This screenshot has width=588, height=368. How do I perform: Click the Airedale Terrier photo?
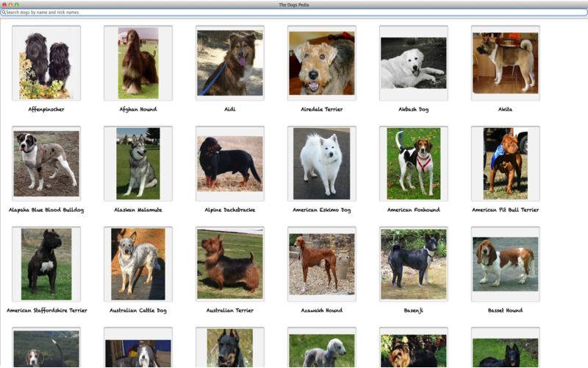(321, 63)
